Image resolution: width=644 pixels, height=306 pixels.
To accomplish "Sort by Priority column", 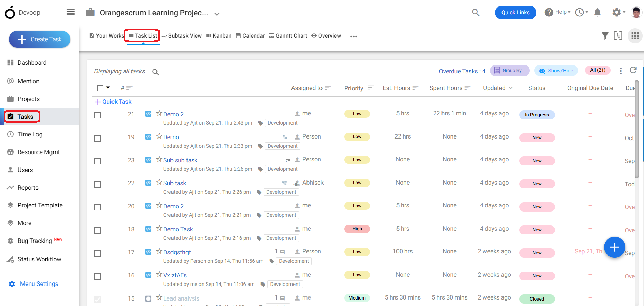I will click(359, 88).
